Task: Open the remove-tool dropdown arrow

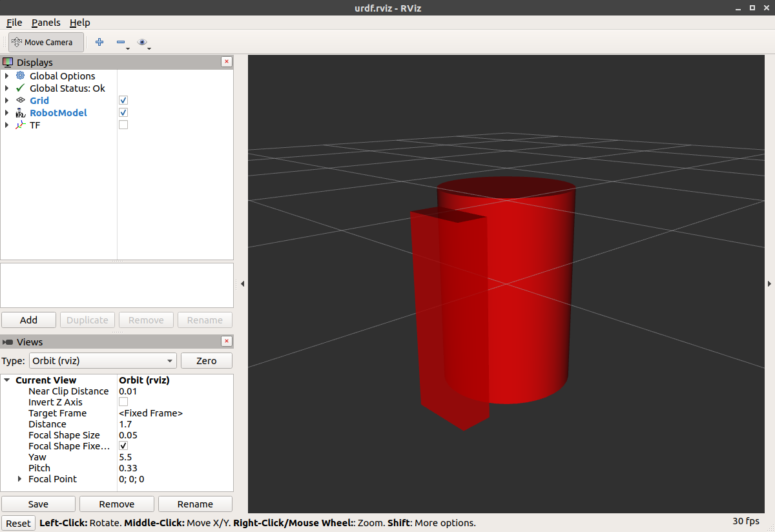Action: 128,48
